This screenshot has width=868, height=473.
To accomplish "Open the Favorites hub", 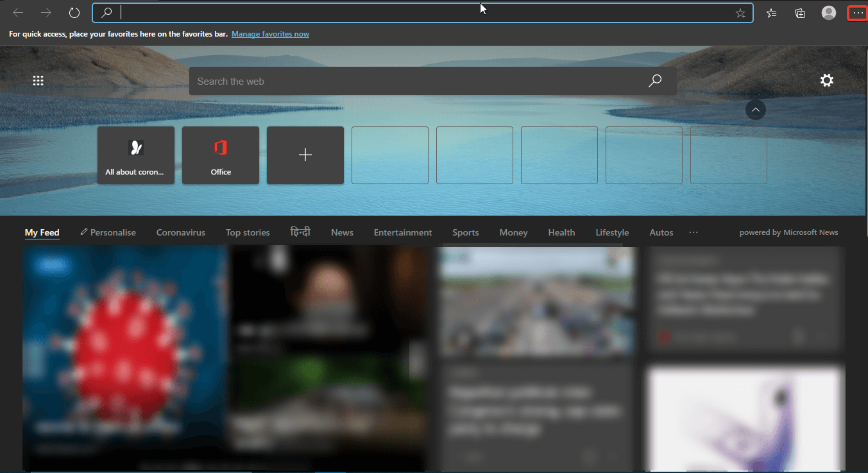I will [x=771, y=13].
